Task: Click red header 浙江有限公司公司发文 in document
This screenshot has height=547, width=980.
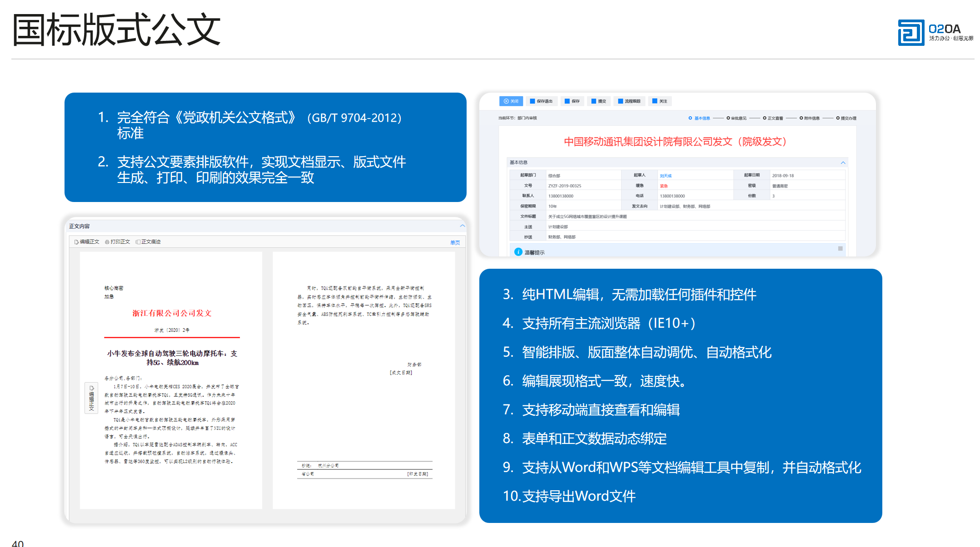Action: 172,313
